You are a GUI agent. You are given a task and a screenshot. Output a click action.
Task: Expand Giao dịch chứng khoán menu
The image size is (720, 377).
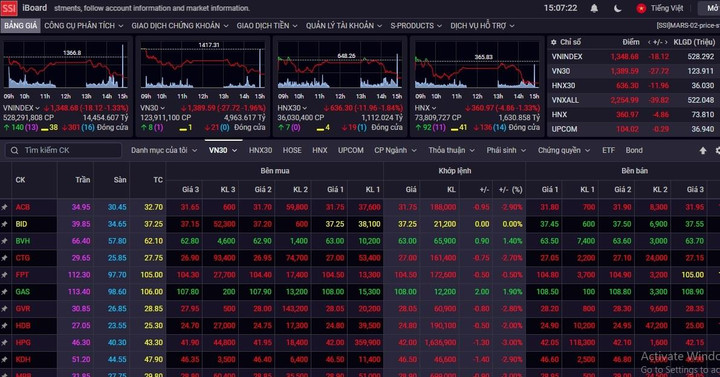click(180, 26)
